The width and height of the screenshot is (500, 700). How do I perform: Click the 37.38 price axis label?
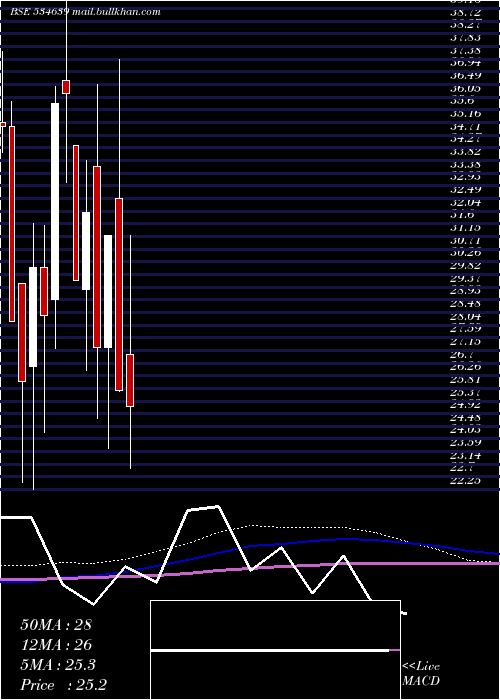[x=465, y=50]
